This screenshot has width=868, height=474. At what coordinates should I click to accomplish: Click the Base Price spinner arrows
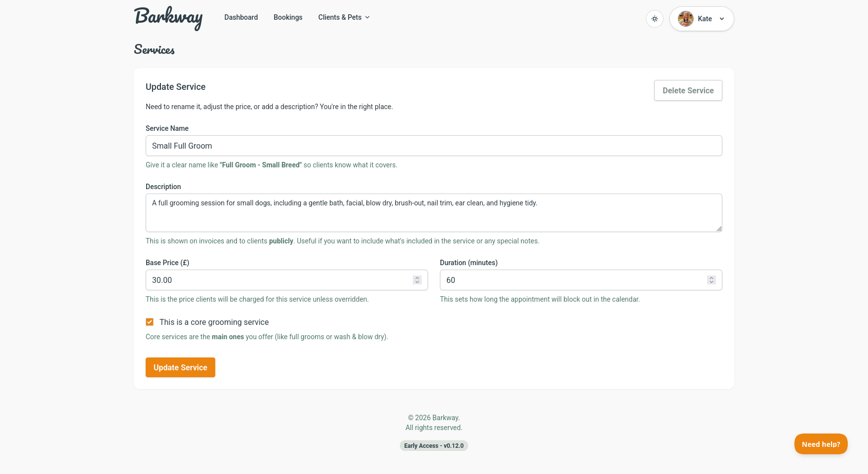417,280
